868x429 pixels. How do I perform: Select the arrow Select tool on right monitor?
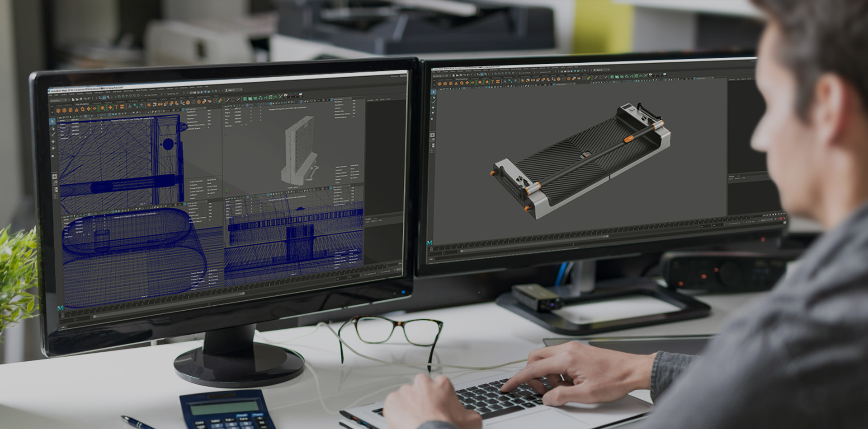click(434, 92)
